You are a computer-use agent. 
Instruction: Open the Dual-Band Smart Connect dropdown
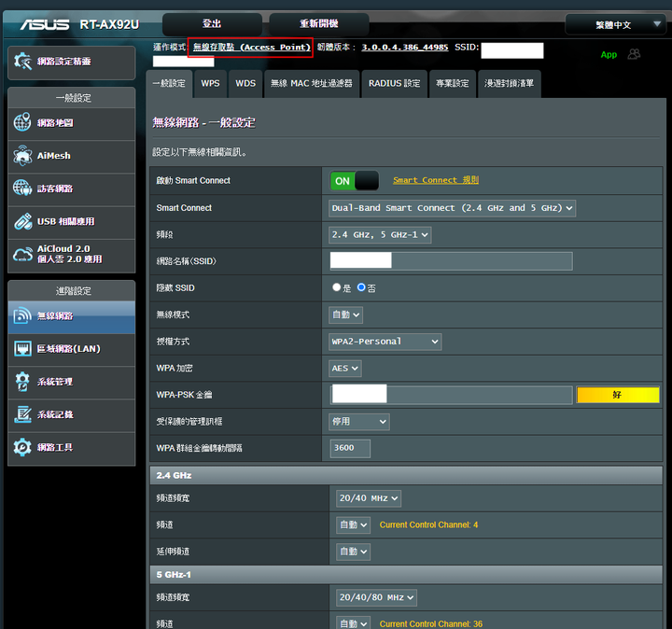click(452, 208)
